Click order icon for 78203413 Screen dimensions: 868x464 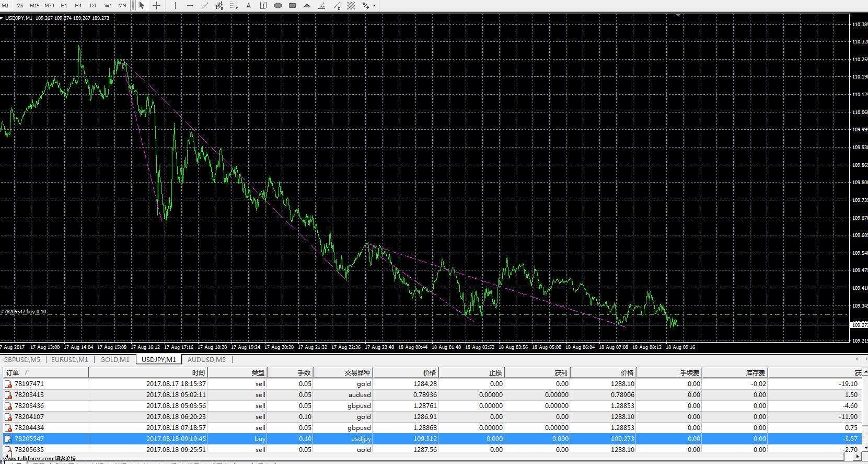pos(8,395)
